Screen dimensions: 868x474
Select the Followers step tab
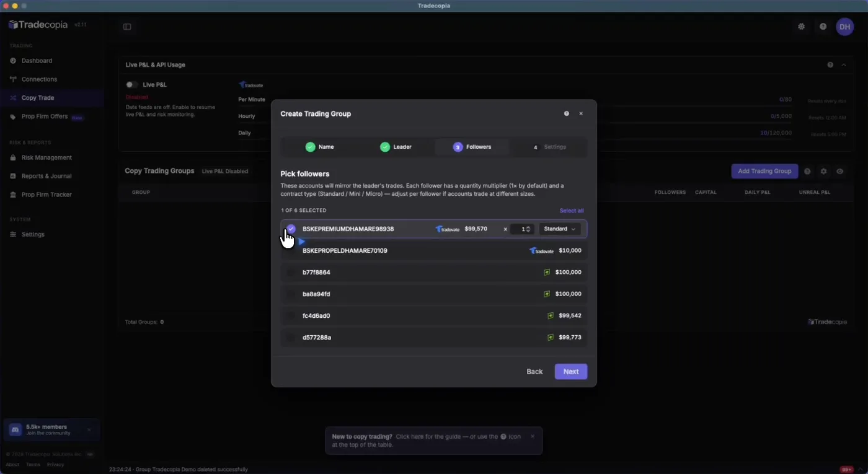(x=472, y=147)
